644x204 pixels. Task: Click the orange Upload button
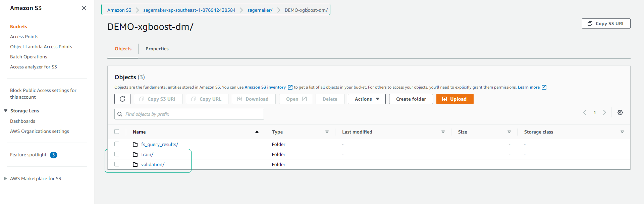point(455,99)
